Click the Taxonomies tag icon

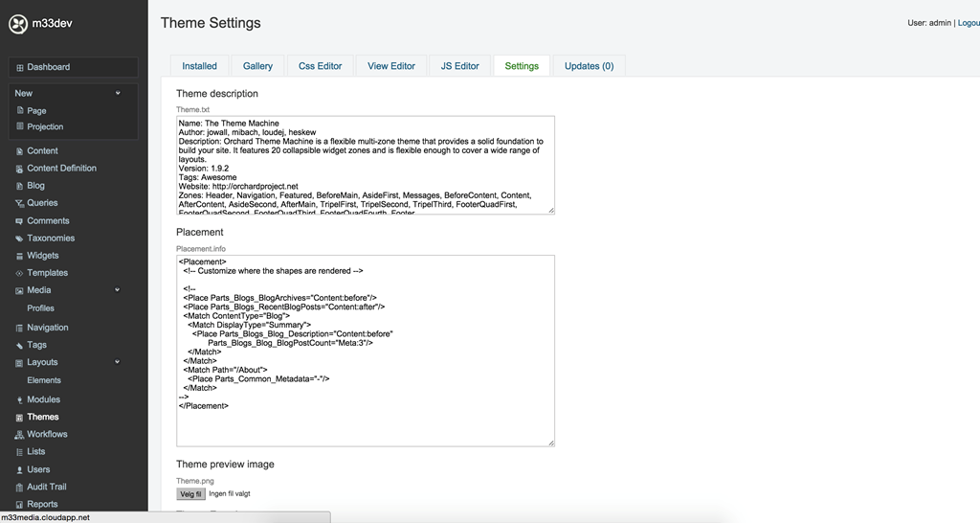pos(20,239)
